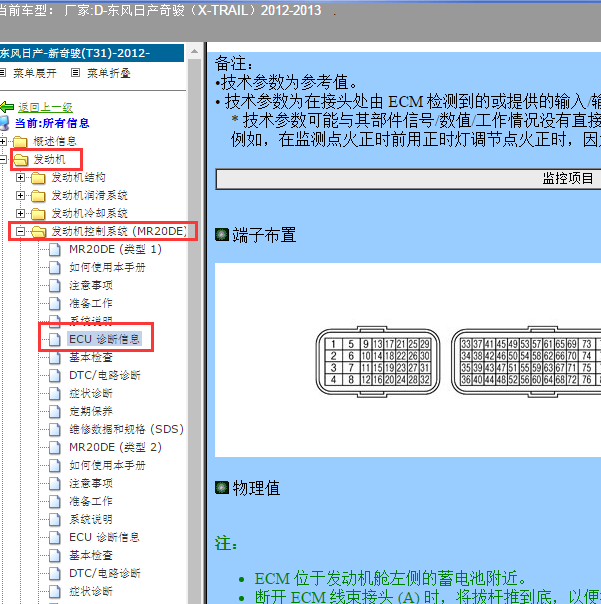Click the page icon for MR20DE (类型 1)
601x604 pixels.
(x=55, y=249)
